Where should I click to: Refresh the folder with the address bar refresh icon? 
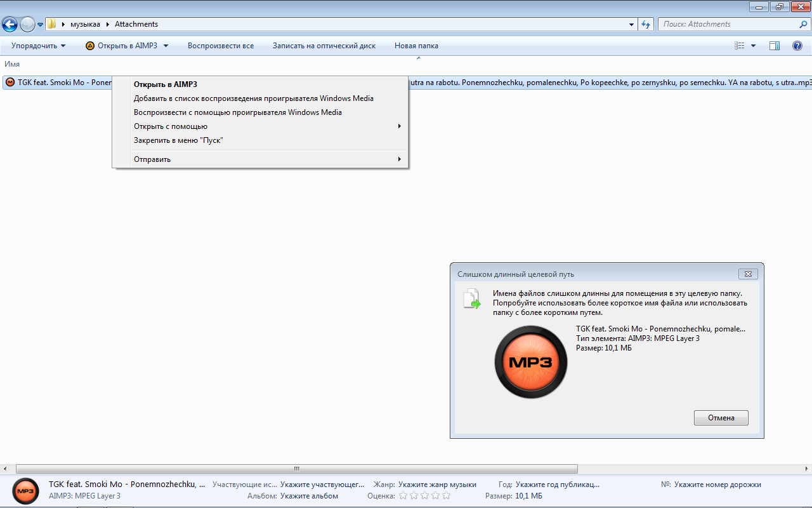[x=646, y=25]
